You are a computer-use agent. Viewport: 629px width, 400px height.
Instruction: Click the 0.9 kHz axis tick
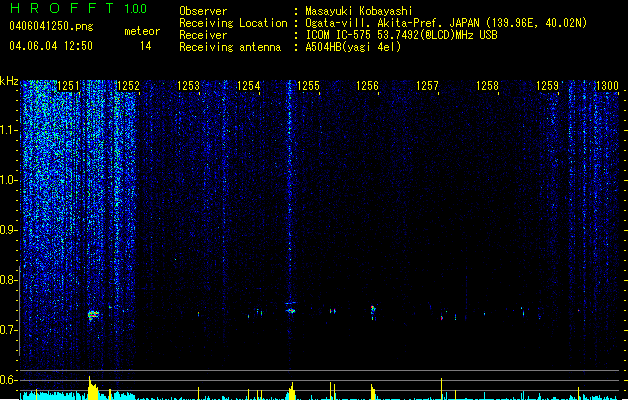tap(9, 230)
